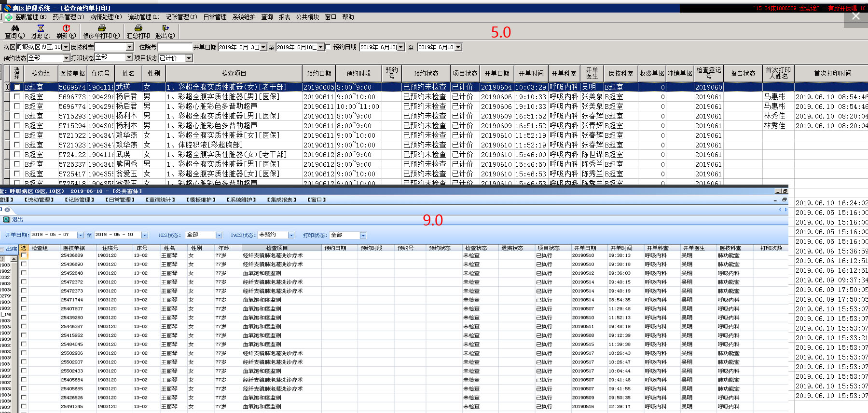This screenshot has height=413, width=868.
Task: Open lower window end date 2019-06-10 picker
Action: pyautogui.click(x=145, y=235)
